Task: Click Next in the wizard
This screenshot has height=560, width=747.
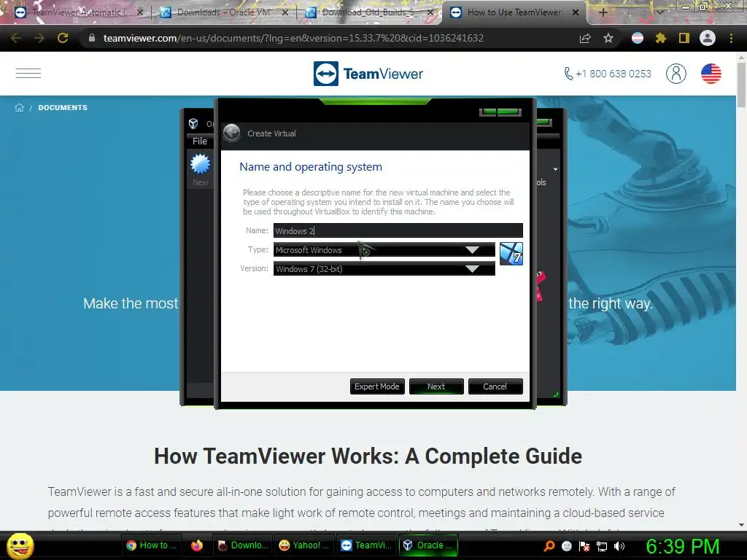Action: coord(436,386)
